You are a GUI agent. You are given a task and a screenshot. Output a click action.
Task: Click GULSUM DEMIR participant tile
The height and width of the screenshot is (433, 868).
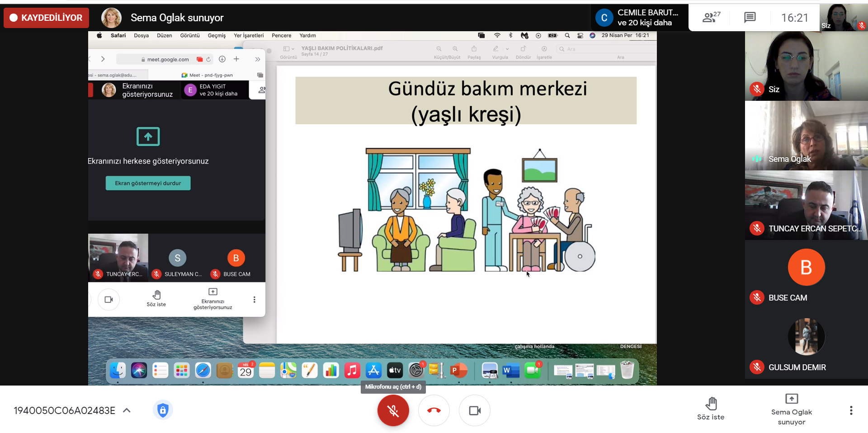coord(806,344)
